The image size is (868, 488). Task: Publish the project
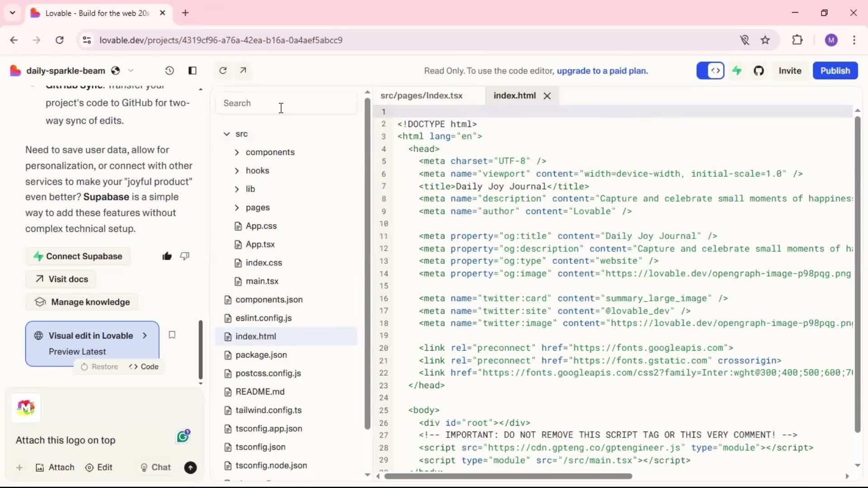coord(835,70)
